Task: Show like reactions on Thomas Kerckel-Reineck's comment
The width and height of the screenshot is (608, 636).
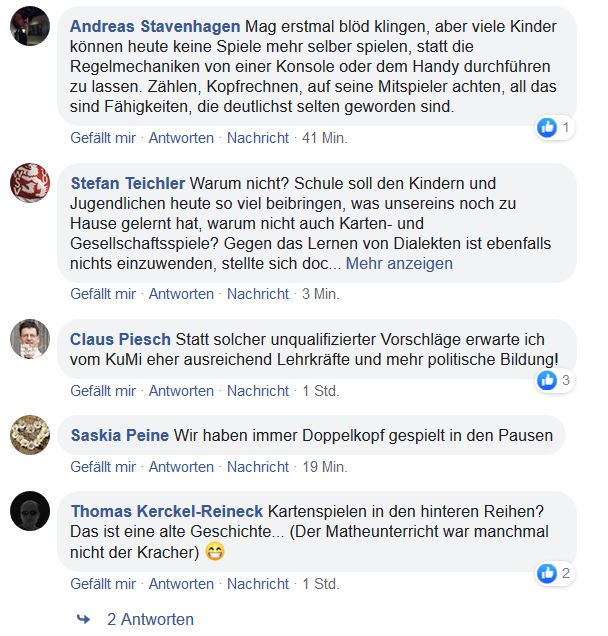Action: tap(554, 573)
